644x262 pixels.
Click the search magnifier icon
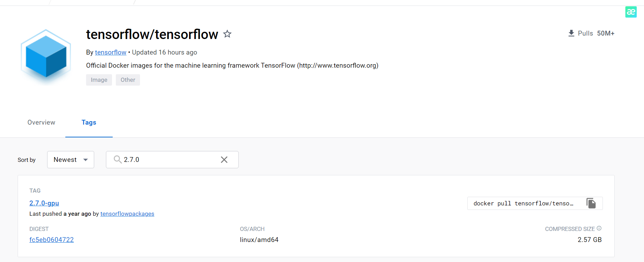tap(118, 159)
